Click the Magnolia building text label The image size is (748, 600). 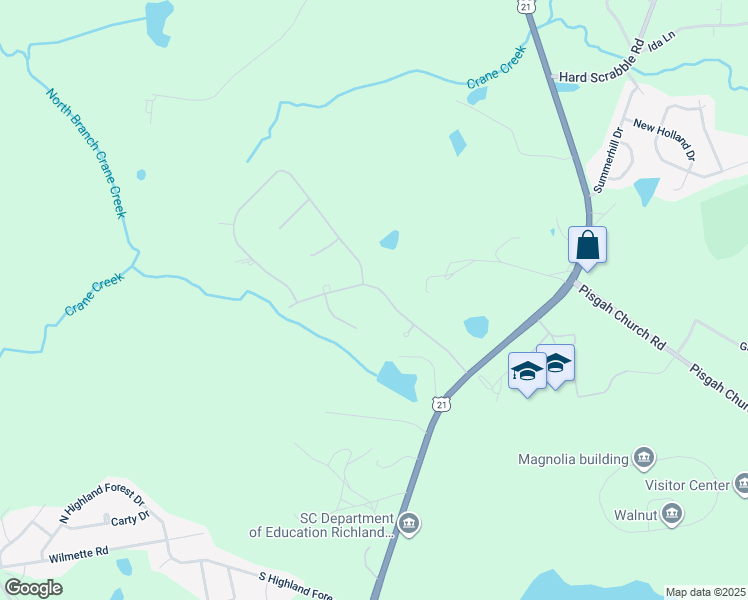573,459
